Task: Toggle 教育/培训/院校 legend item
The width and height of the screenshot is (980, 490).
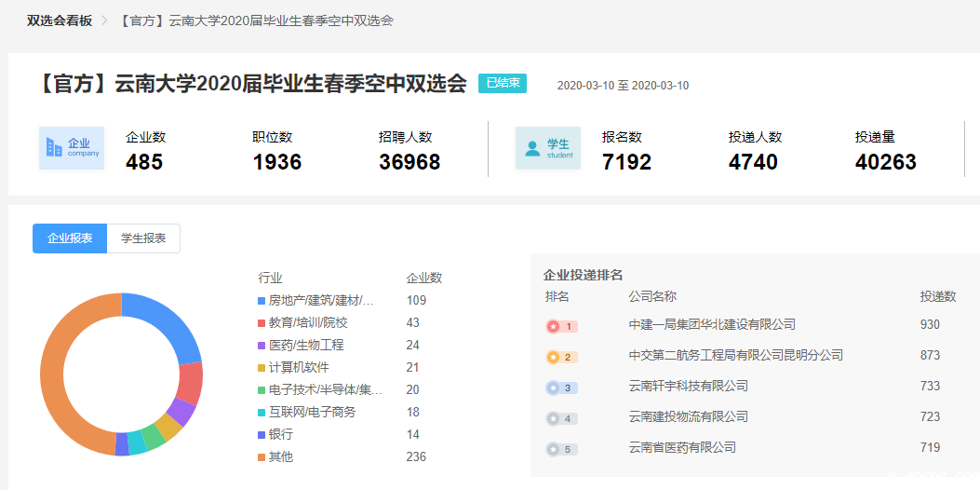Action: pyautogui.click(x=307, y=322)
